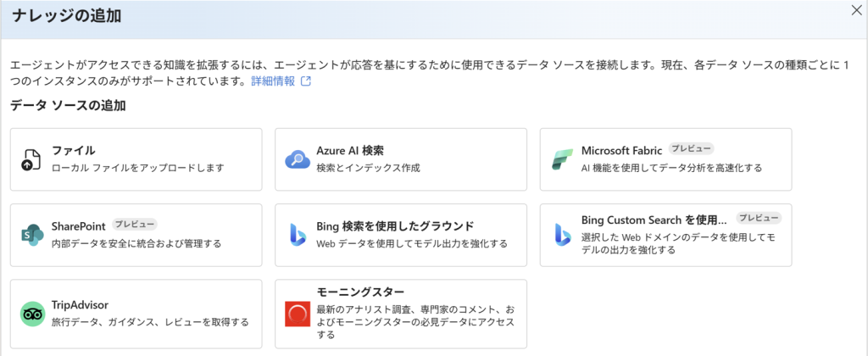The image size is (868, 356).
Task: Click the TripAdvisor owl icon
Action: 32,314
